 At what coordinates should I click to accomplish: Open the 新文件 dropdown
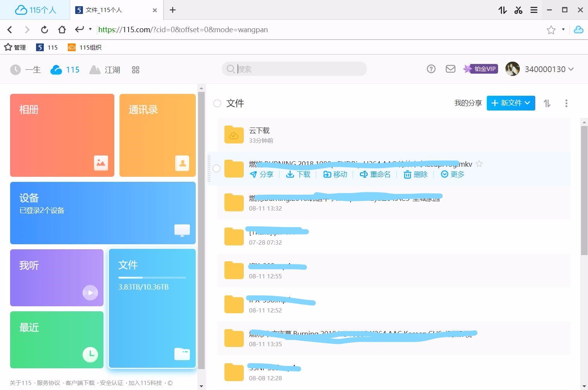point(510,103)
